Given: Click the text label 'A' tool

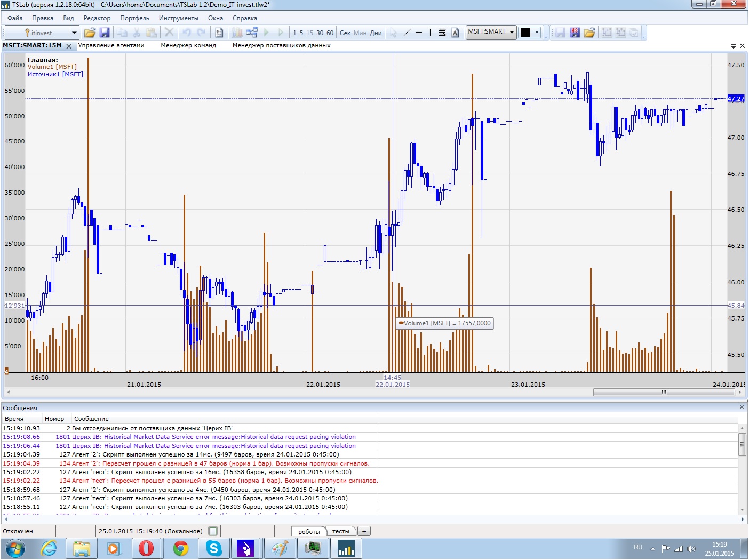Looking at the screenshot, I should pos(455,33).
